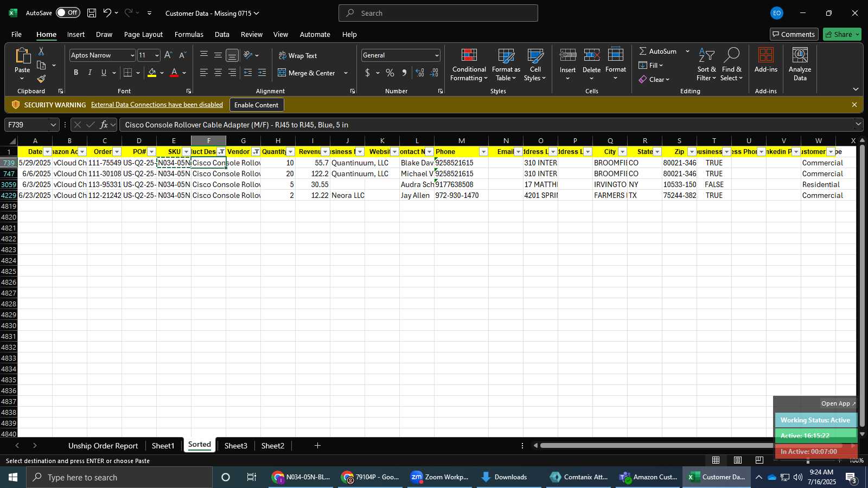Open Product Description filter dropdown

click(x=221, y=152)
